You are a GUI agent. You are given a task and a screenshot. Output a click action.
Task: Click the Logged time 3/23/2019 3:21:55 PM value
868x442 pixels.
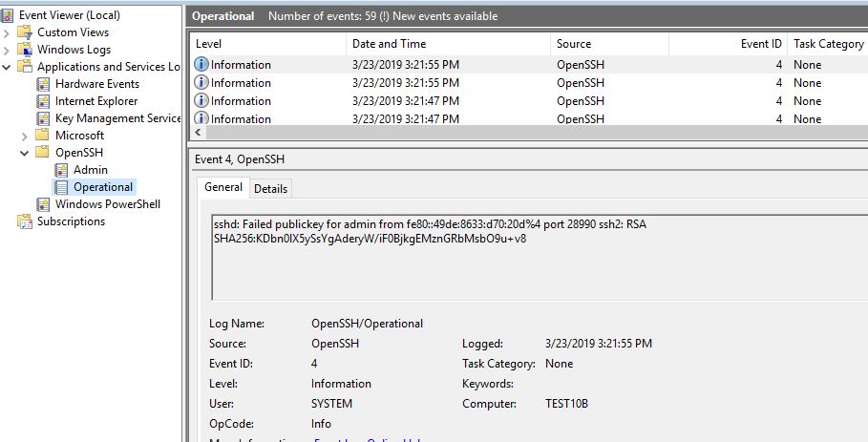[x=599, y=344]
